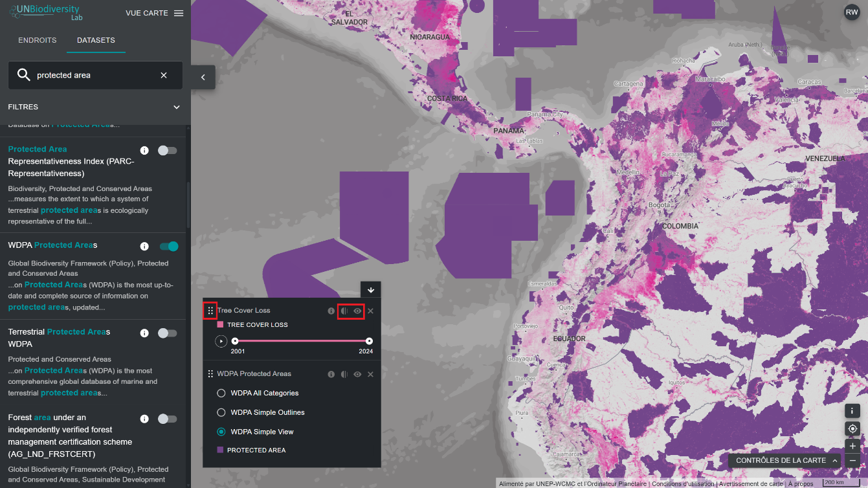Expand the FILTRES section
This screenshot has width=868, height=488.
click(x=176, y=107)
